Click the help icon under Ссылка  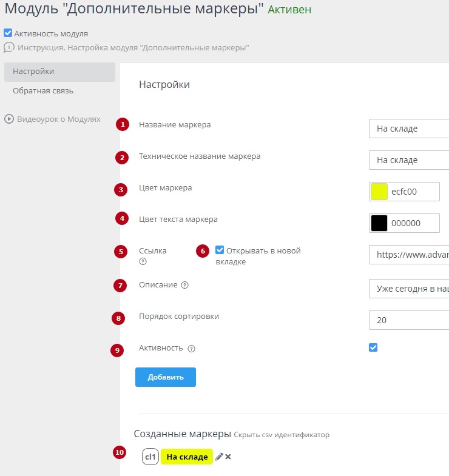(x=143, y=262)
